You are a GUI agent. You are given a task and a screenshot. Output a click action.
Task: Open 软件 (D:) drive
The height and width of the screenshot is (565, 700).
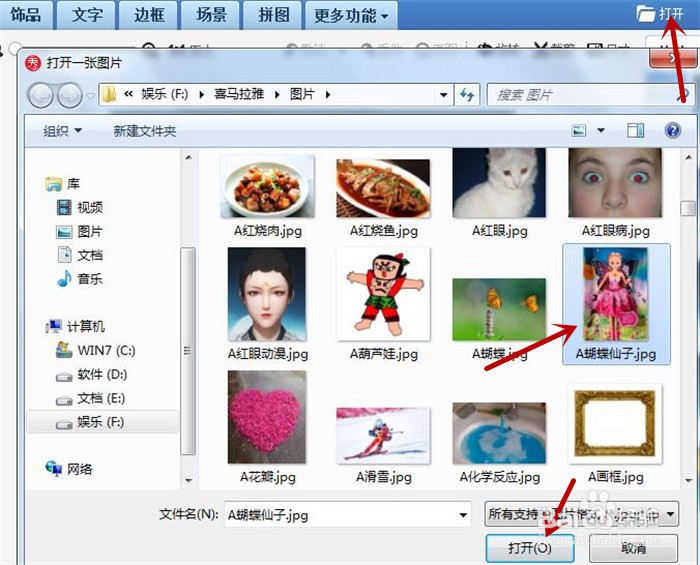[x=92, y=374]
